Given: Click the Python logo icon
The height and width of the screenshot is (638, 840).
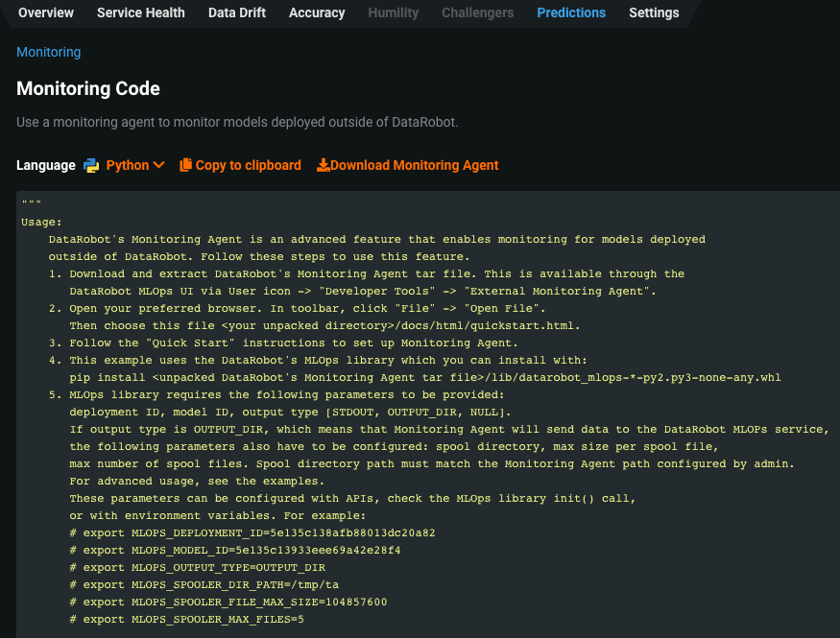Looking at the screenshot, I should click(91, 165).
